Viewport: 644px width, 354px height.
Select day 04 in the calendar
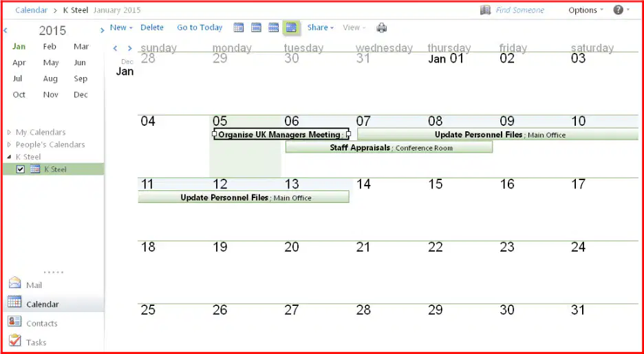tap(173, 146)
